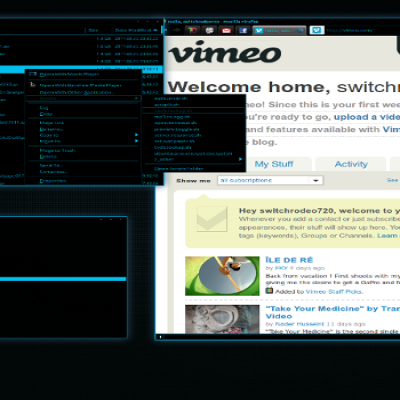400x400 pixels.
Task: Open the pinned Gmail tab in Firefox
Action: coord(226,30)
